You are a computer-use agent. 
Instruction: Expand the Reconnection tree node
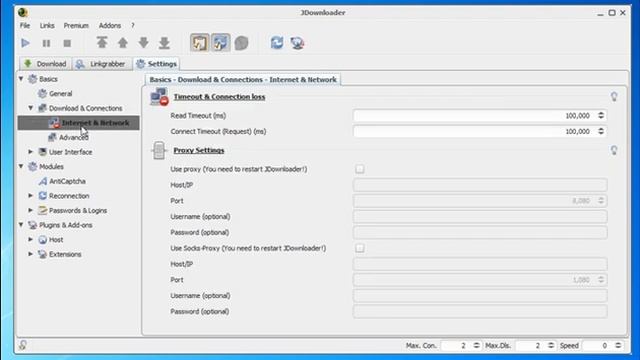[31, 196]
